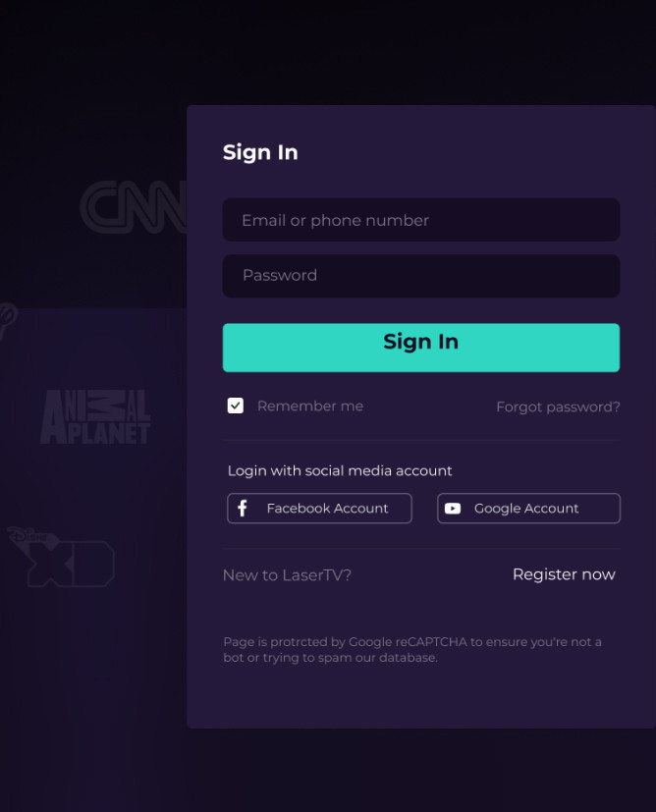Follow the Register now link

pyautogui.click(x=564, y=574)
